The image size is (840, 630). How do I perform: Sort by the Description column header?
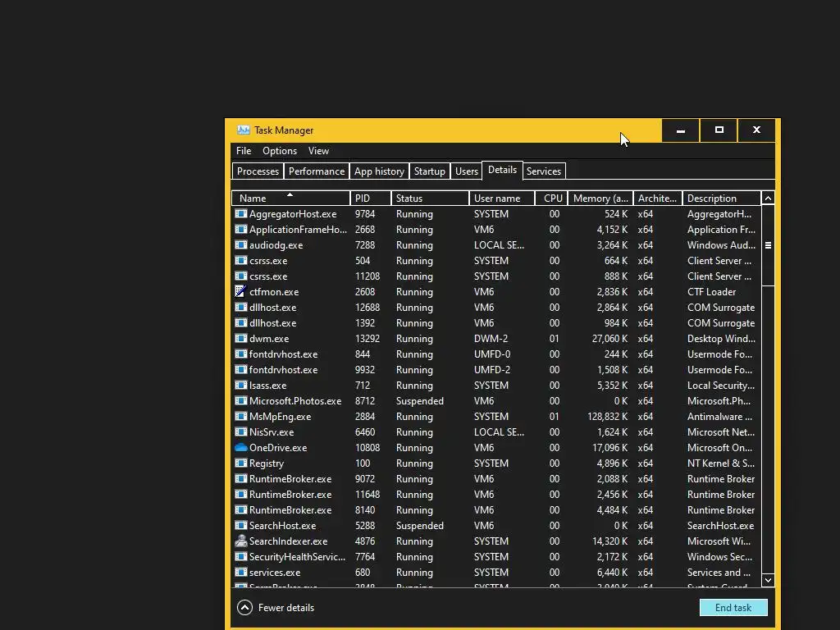(722, 199)
